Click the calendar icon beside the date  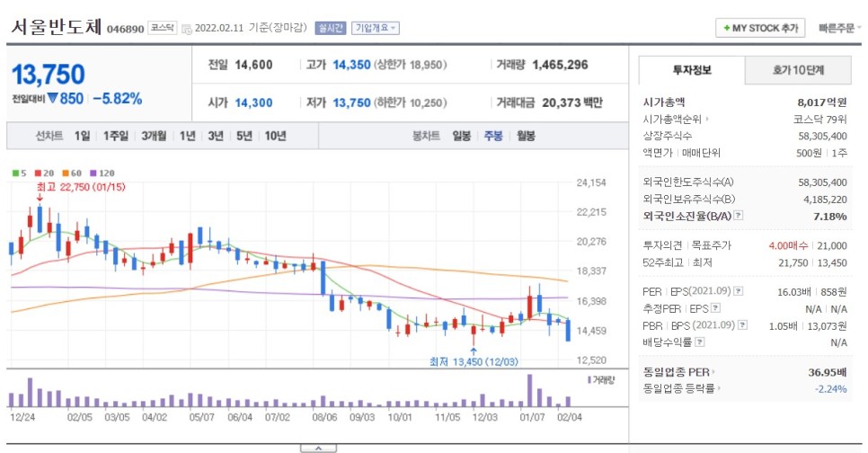click(x=187, y=28)
